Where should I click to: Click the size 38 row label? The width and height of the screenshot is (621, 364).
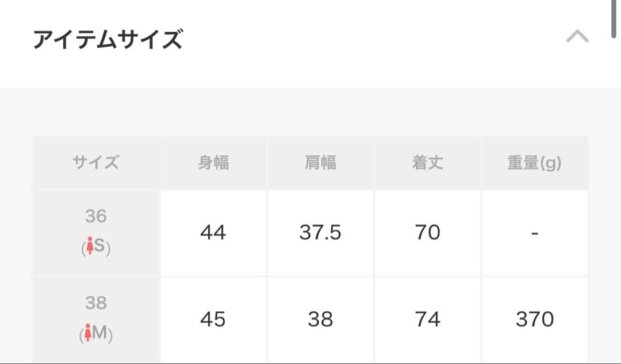coord(96,303)
